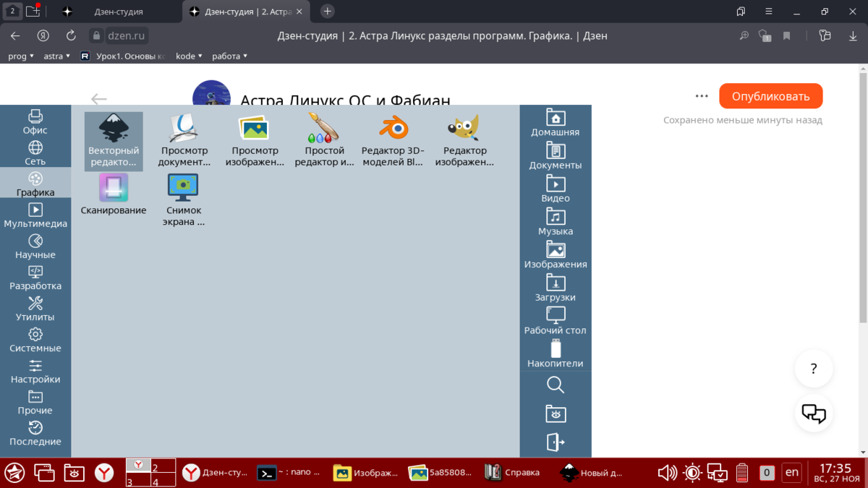Reload the page in browser
Screen dimensions: 868x488
pyautogui.click(x=71, y=35)
